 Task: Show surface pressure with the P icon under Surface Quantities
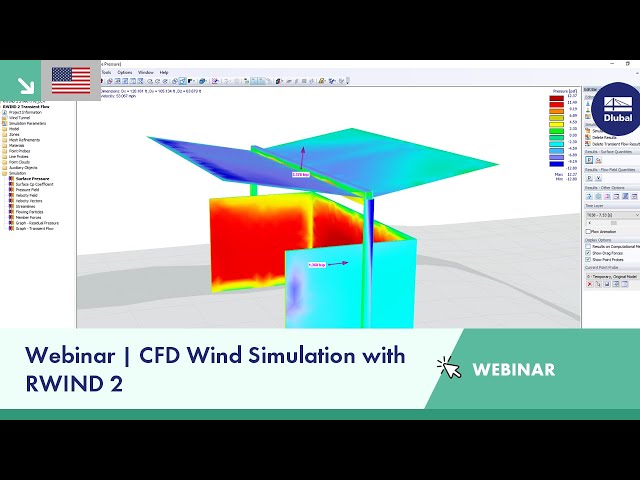589,160
